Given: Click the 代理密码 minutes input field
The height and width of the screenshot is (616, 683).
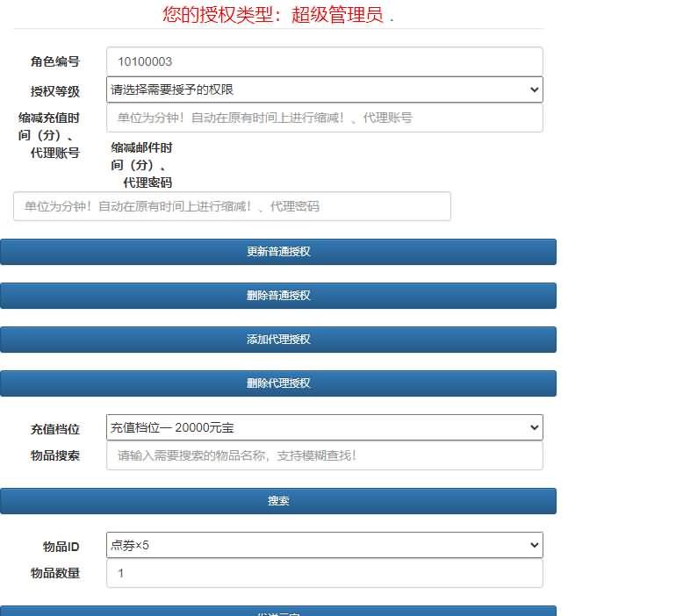Looking at the screenshot, I should click(232, 206).
